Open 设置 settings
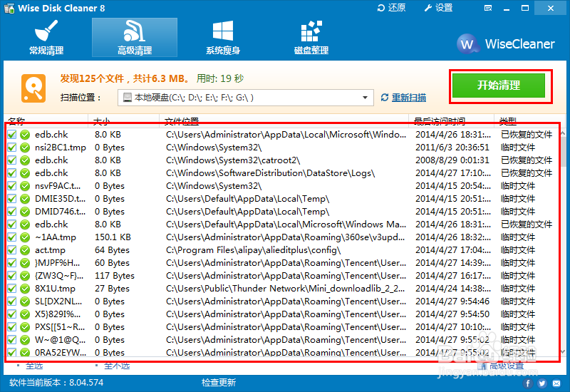Image resolution: width=570 pixels, height=392 pixels. (438, 8)
